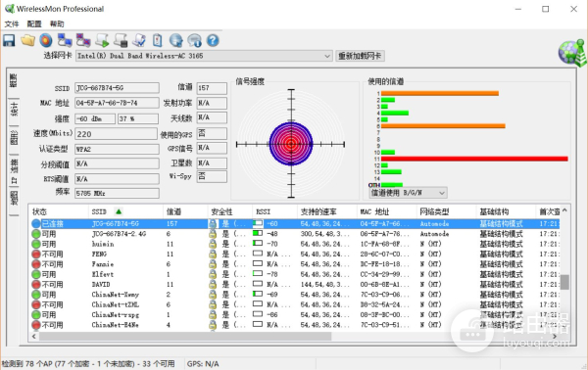Click the MAC 地址 field 04-5F-A7-66-7B-74
The height and width of the screenshot is (370, 588).
(117, 103)
